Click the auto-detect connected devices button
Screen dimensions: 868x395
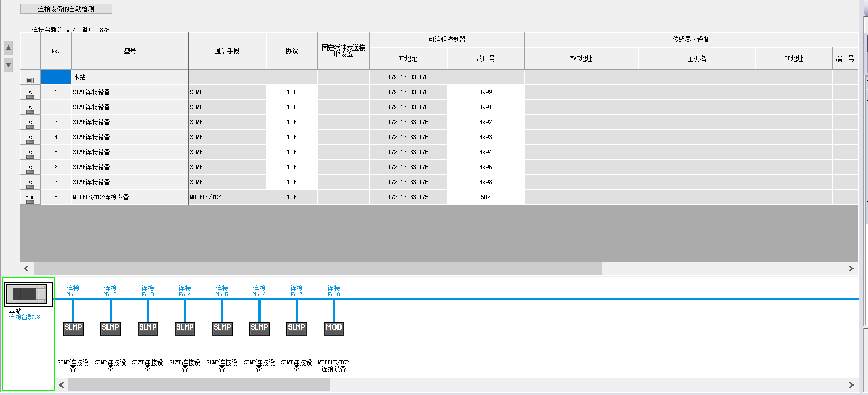pyautogui.click(x=66, y=9)
